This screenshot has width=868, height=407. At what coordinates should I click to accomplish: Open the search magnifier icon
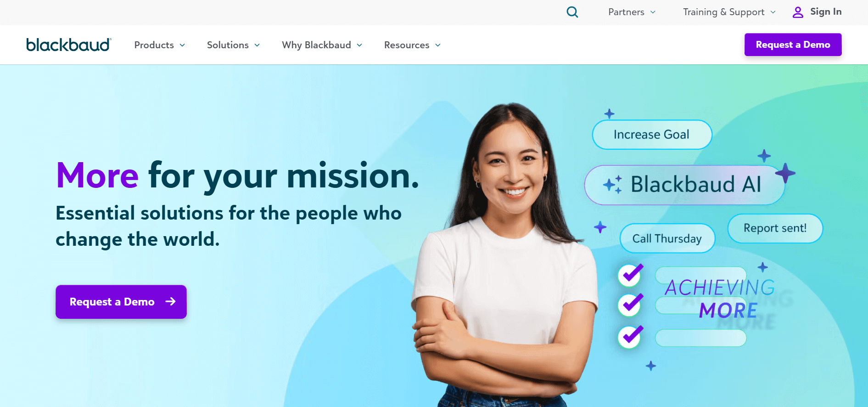572,12
